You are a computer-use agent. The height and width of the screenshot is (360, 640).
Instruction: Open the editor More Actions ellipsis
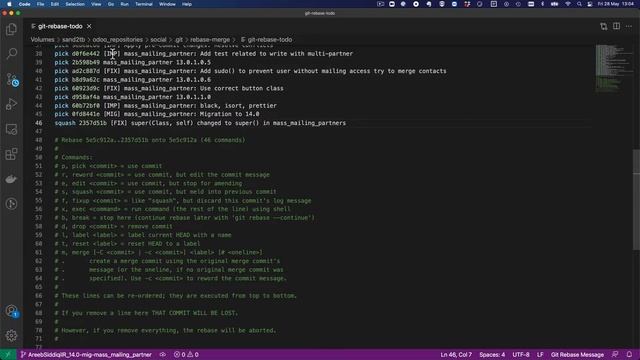pos(629,27)
